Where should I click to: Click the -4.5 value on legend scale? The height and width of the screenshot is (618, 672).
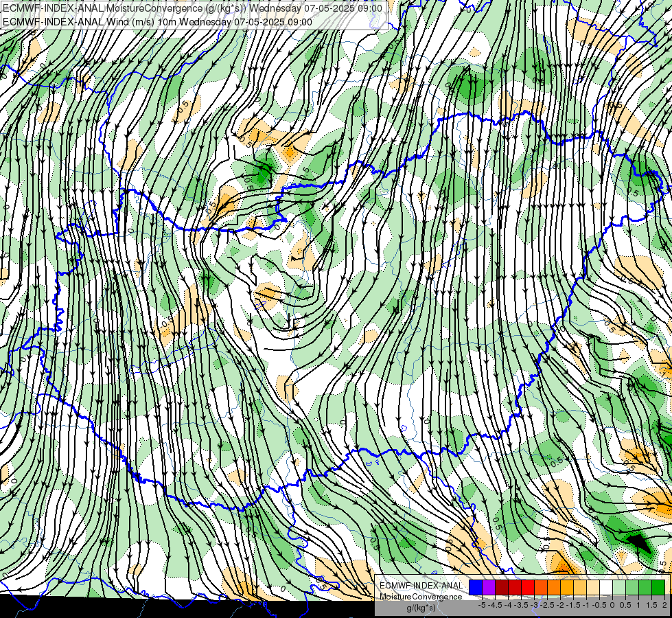[495, 605]
